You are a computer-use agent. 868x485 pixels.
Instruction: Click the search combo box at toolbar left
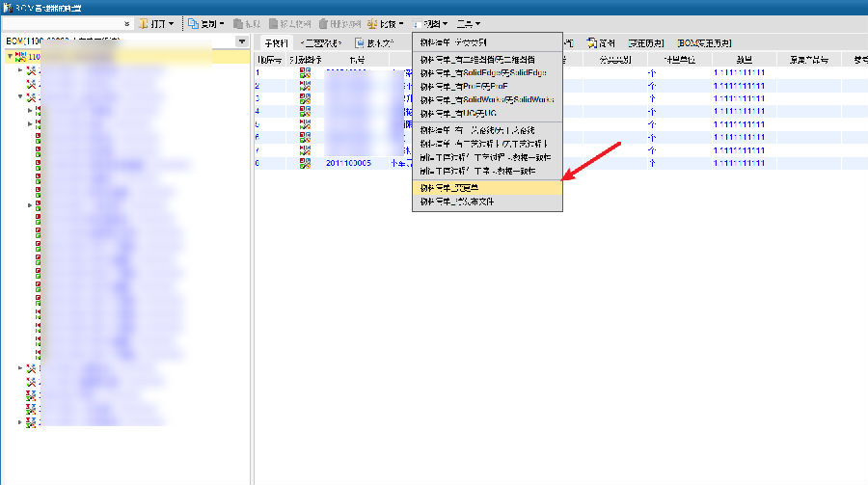point(67,24)
